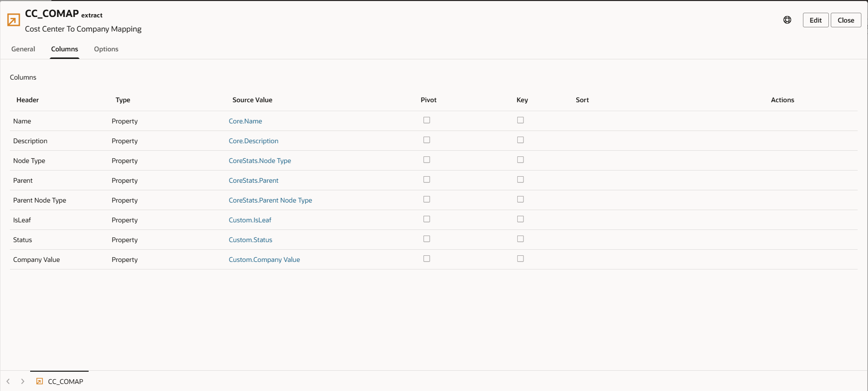Select the Node Type header cell
The height and width of the screenshot is (391, 868).
pos(29,161)
